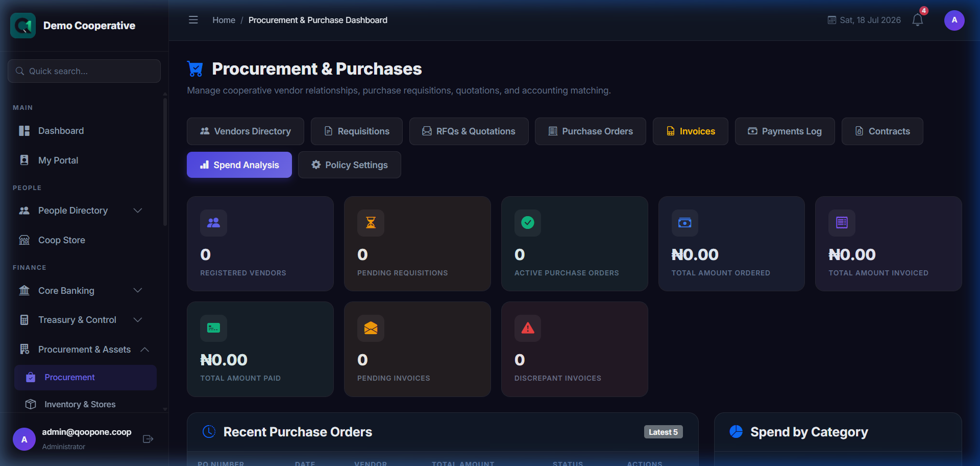Image resolution: width=980 pixels, height=466 pixels.
Task: Click the search magnifier icon
Action: (20, 71)
